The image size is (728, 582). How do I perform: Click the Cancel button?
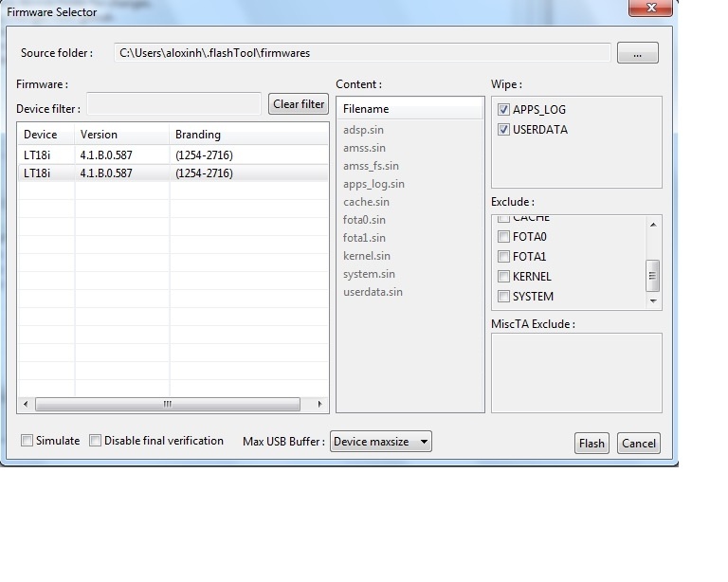pos(638,444)
